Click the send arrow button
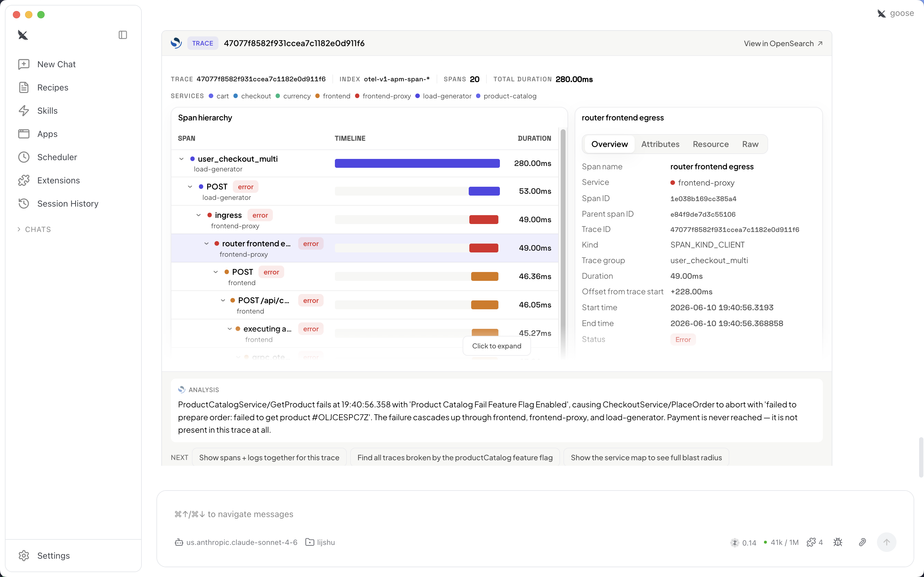924x577 pixels. [x=886, y=542]
